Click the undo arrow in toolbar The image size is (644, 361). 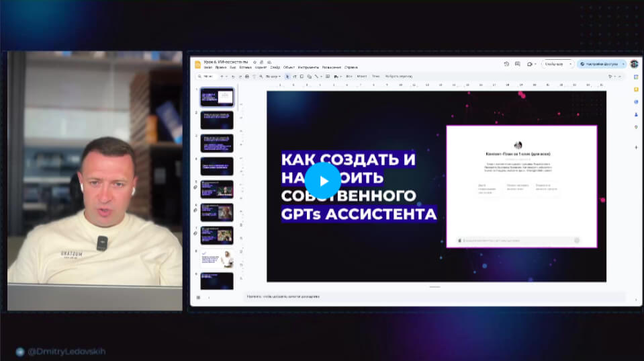click(233, 77)
